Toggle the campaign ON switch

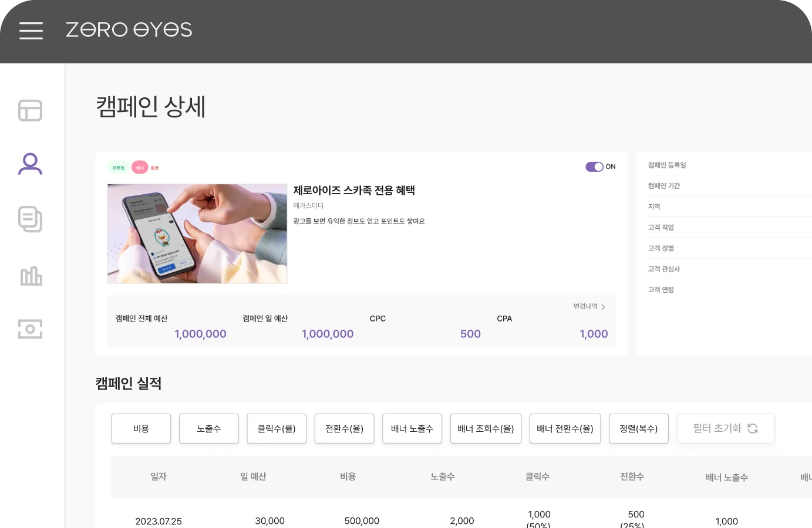click(594, 167)
